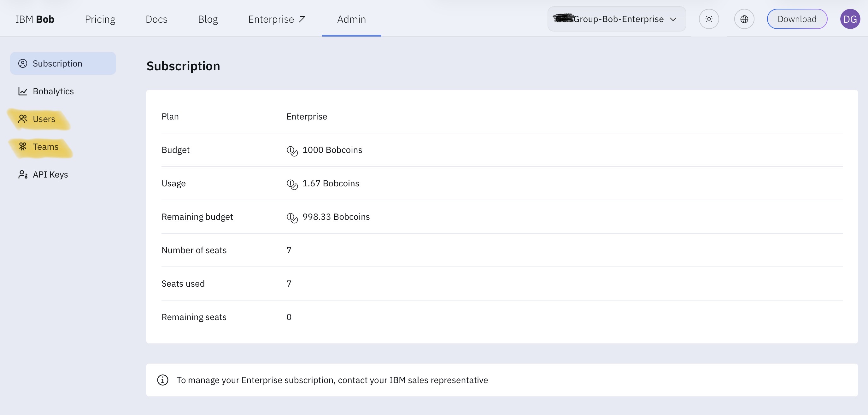This screenshot has width=868, height=415.
Task: Click the Bobcoin icon in Remaining budget row
Action: (x=292, y=218)
